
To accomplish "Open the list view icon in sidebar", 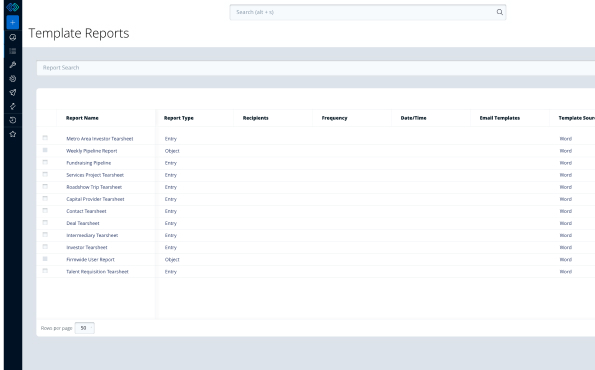I will click(x=13, y=51).
